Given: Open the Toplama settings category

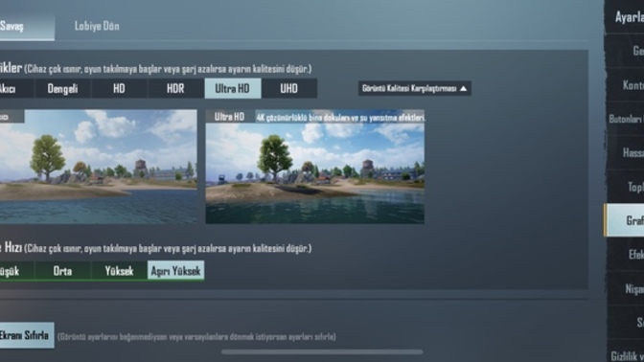Looking at the screenshot, I should click(x=626, y=187).
